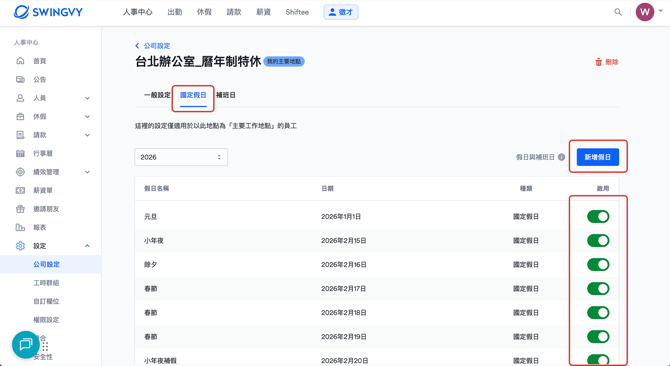The image size is (670, 366).
Task: Toggle off the 除夕 holiday
Action: tap(598, 264)
